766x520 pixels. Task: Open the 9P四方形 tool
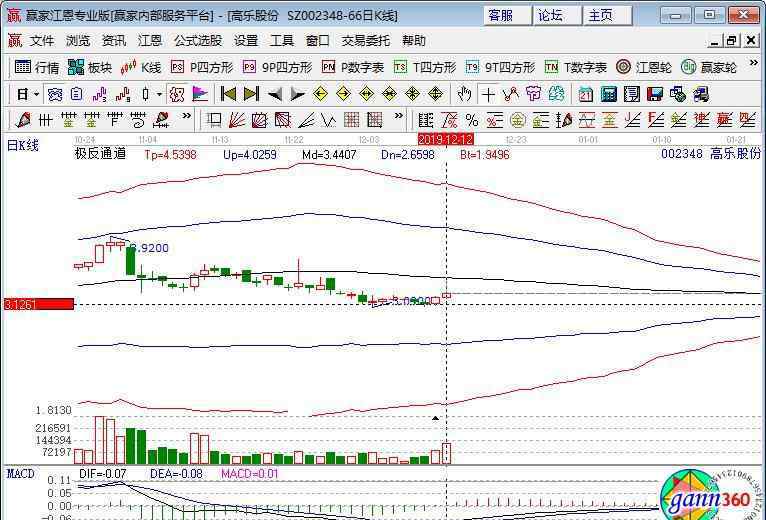coord(277,67)
